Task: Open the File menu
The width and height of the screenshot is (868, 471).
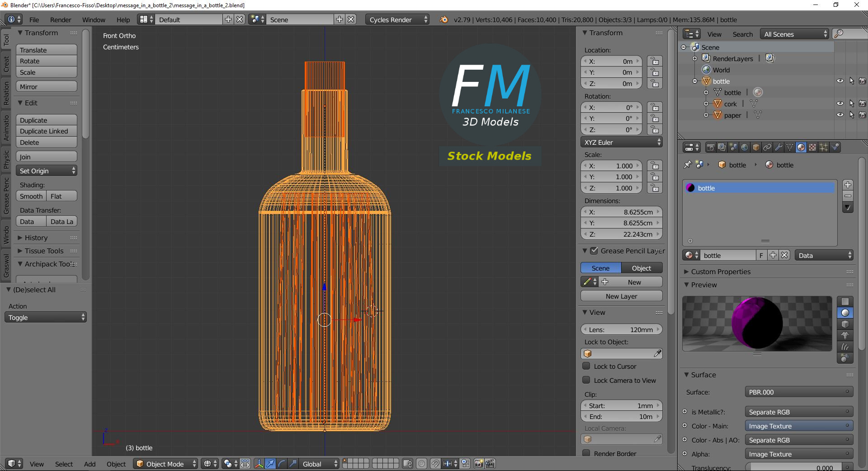Action: 34,19
